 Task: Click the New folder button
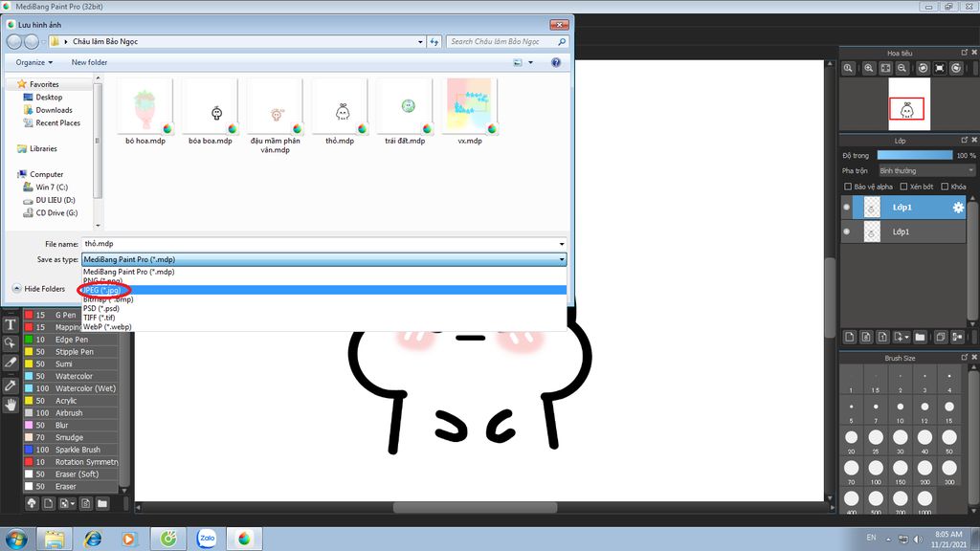click(89, 62)
